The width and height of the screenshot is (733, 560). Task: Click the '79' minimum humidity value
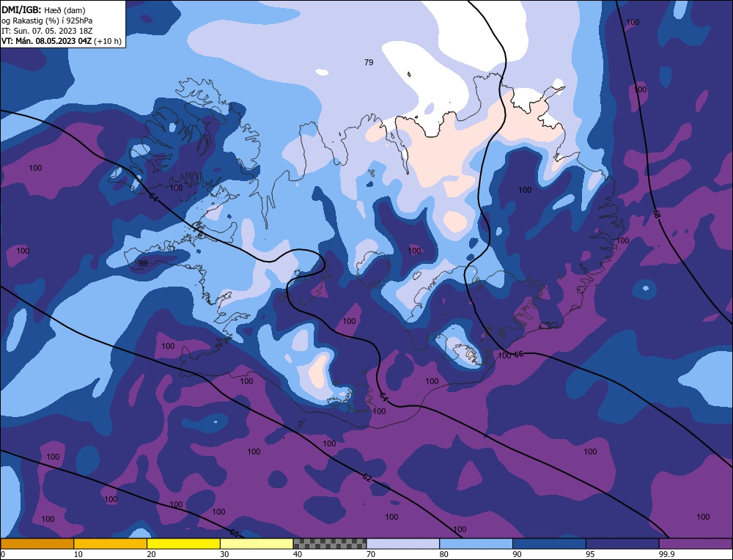tap(369, 62)
